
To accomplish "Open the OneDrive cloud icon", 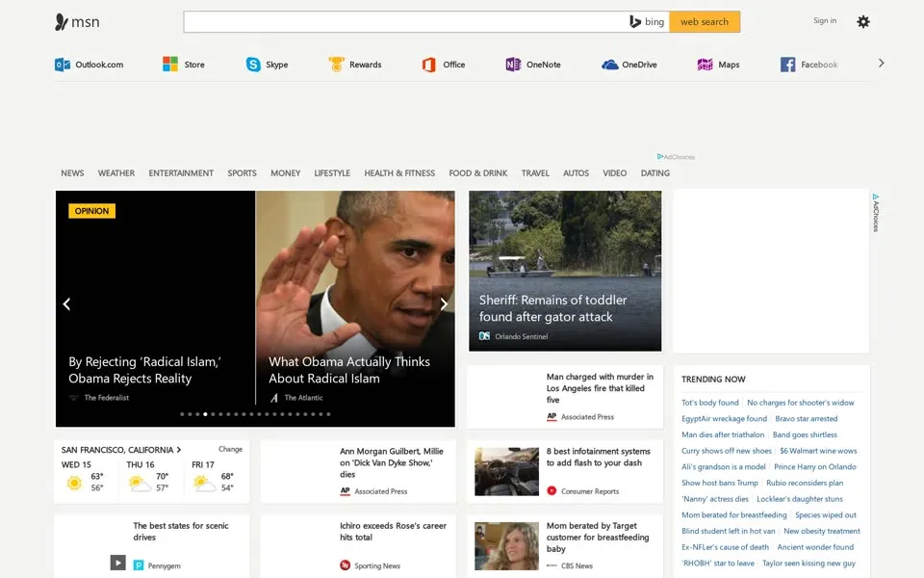I will point(610,65).
